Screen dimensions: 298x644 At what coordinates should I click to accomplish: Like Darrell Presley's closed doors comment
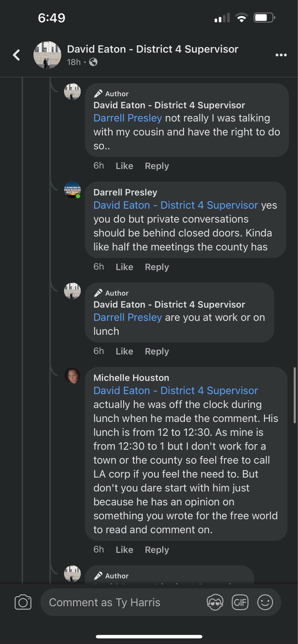124,267
